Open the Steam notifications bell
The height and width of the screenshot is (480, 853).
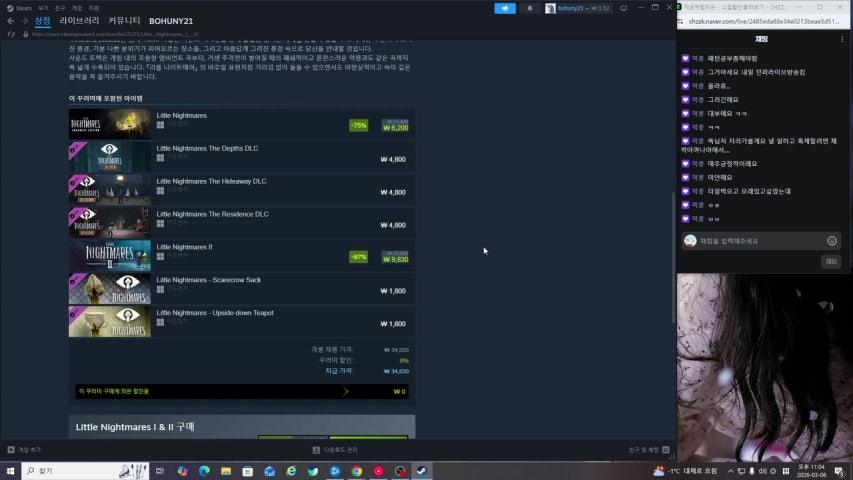coord(530,8)
